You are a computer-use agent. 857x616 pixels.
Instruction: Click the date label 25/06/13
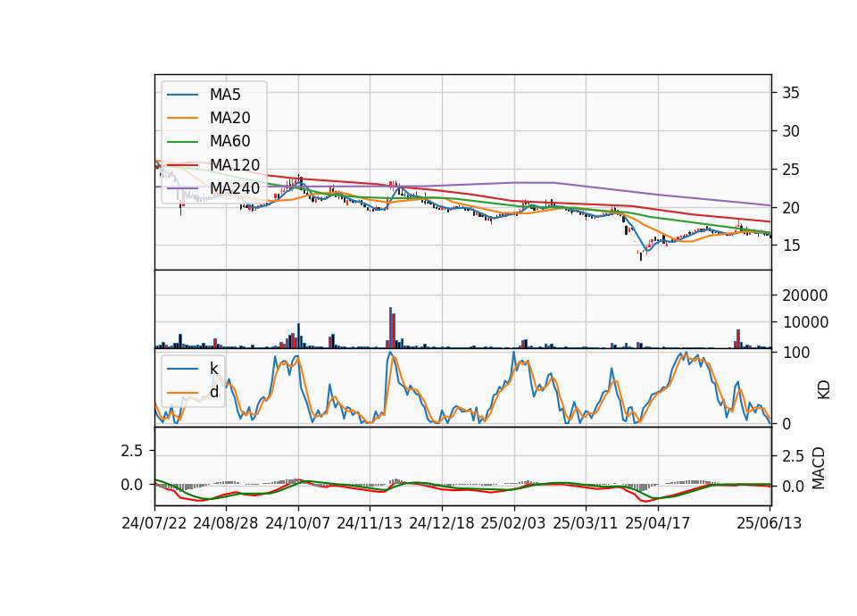[769, 523]
